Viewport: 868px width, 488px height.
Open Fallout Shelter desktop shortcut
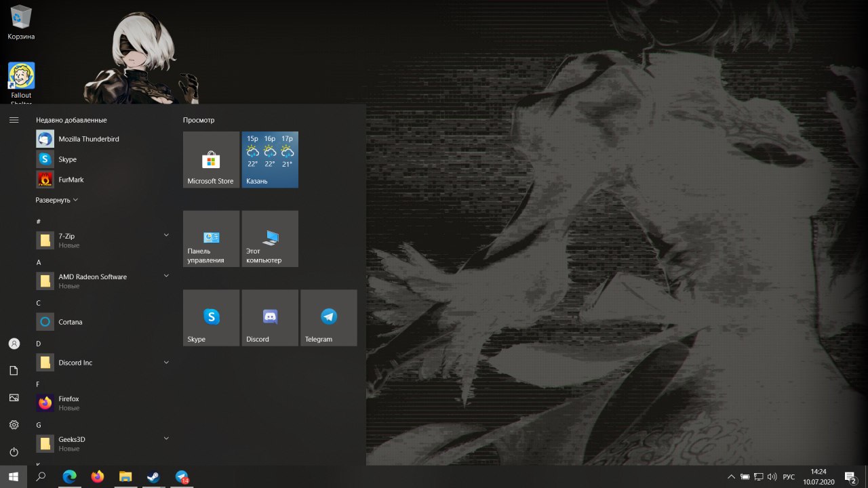tap(21, 83)
